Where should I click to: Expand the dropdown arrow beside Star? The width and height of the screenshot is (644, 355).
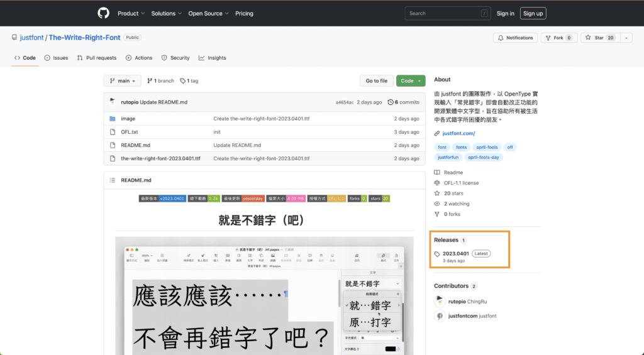click(626, 38)
